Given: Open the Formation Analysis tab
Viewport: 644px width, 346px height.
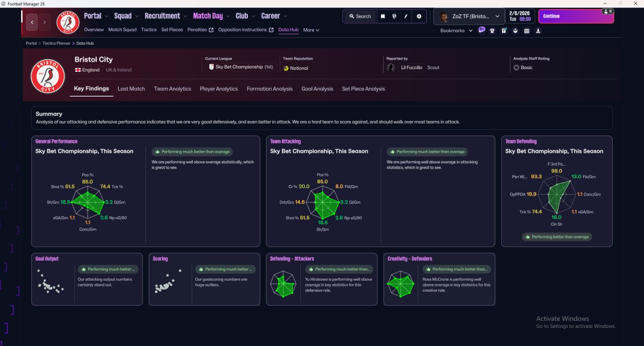Looking at the screenshot, I should pyautogui.click(x=270, y=89).
